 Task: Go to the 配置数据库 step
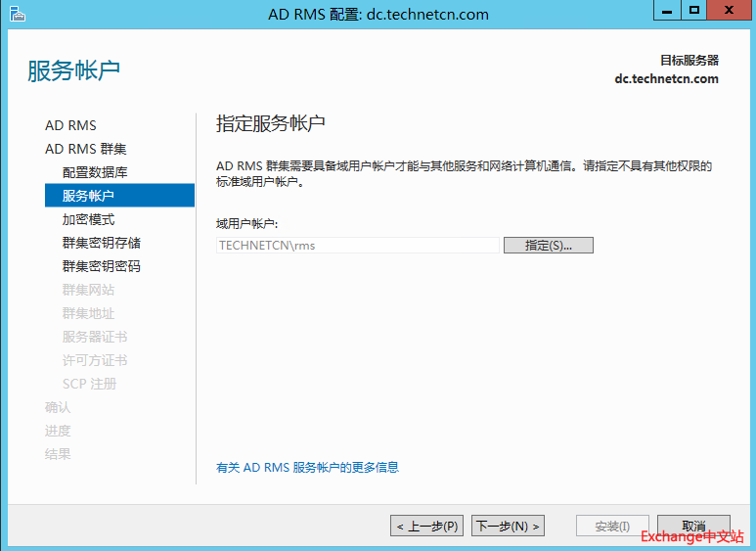[x=95, y=172]
